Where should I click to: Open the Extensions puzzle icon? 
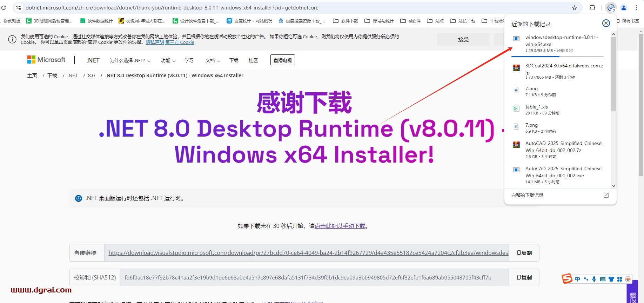tap(592, 7)
